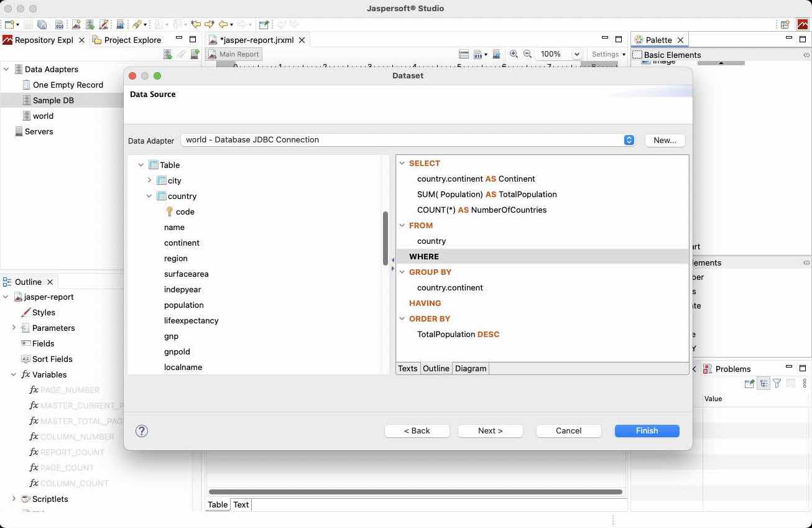Image resolution: width=812 pixels, height=528 pixels.
Task: Select the Text tab below the editor
Action: [241, 504]
